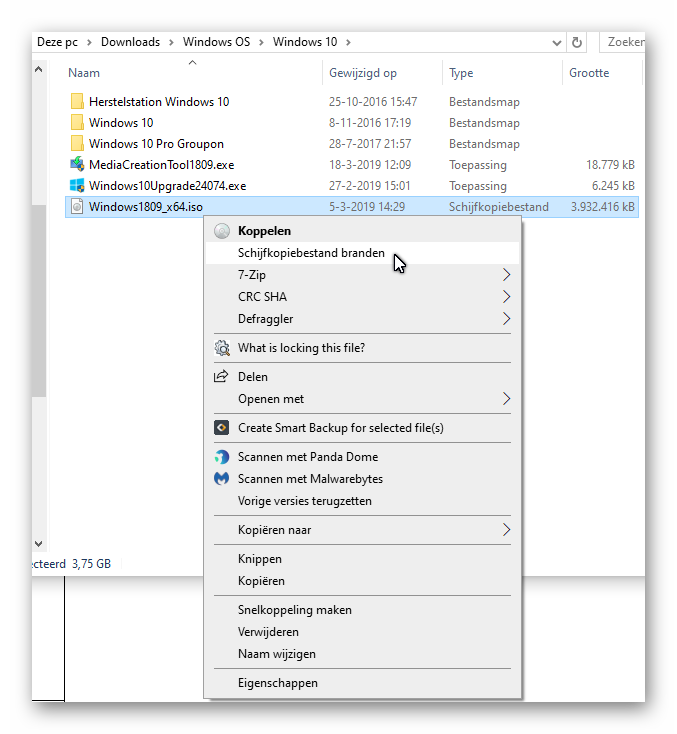Choose Eigenschappen in the context menu

(x=278, y=683)
